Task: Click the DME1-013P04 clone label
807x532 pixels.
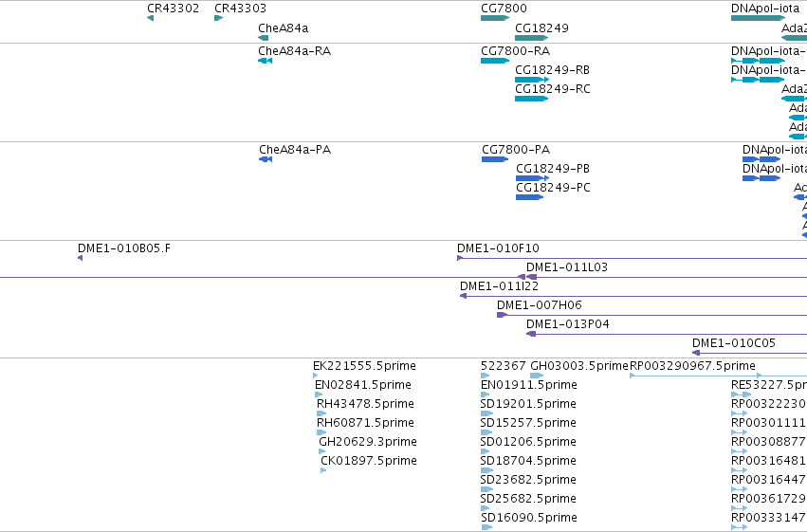Action: pyautogui.click(x=568, y=324)
